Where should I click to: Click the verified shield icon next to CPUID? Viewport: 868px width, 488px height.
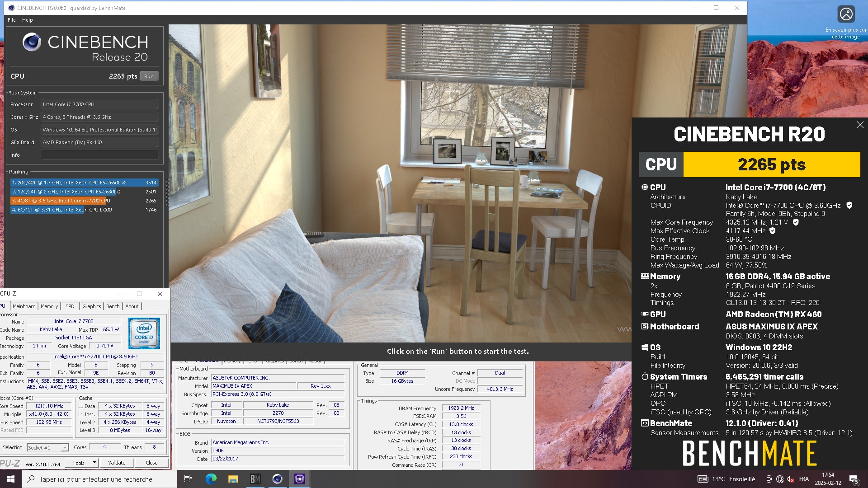point(849,205)
